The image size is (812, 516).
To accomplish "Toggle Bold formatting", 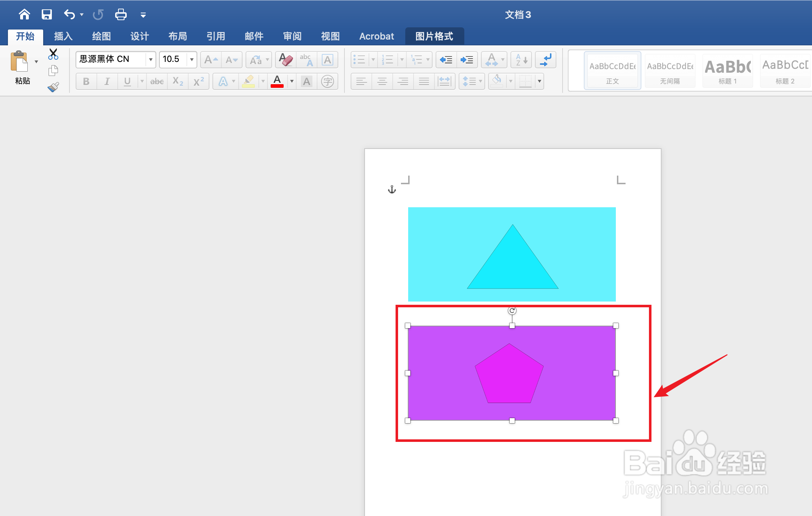I will pos(86,81).
